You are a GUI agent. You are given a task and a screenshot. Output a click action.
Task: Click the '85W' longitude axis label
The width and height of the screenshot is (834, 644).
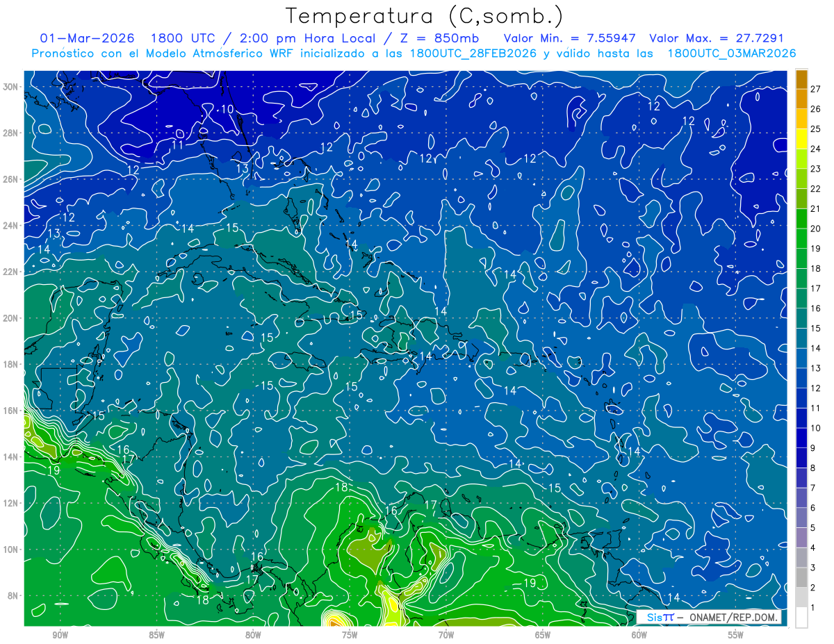(156, 635)
